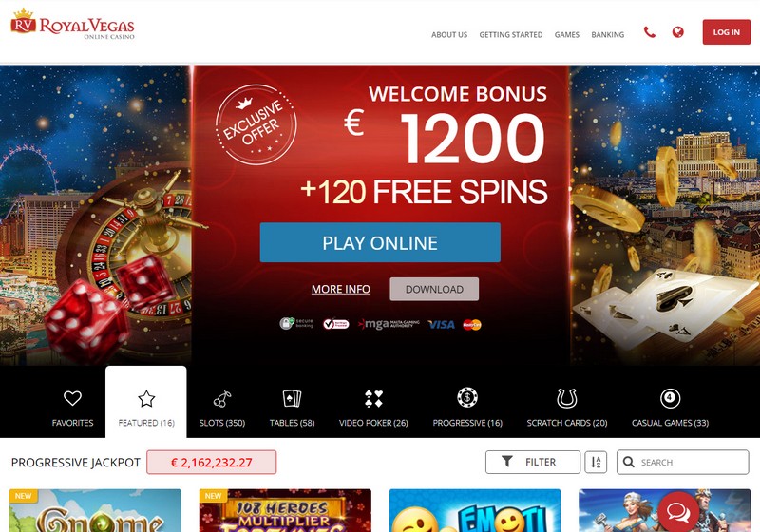The width and height of the screenshot is (760, 532).
Task: Click the game Search field
Action: click(682, 462)
